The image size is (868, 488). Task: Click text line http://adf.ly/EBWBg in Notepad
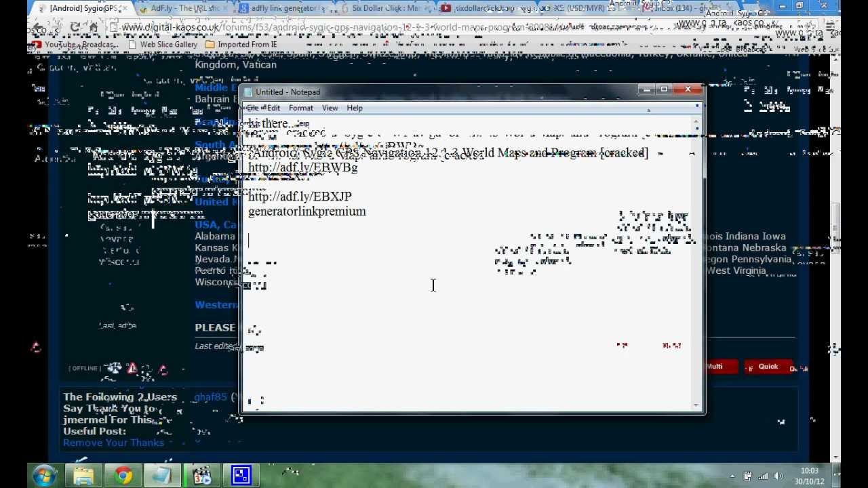[302, 167]
